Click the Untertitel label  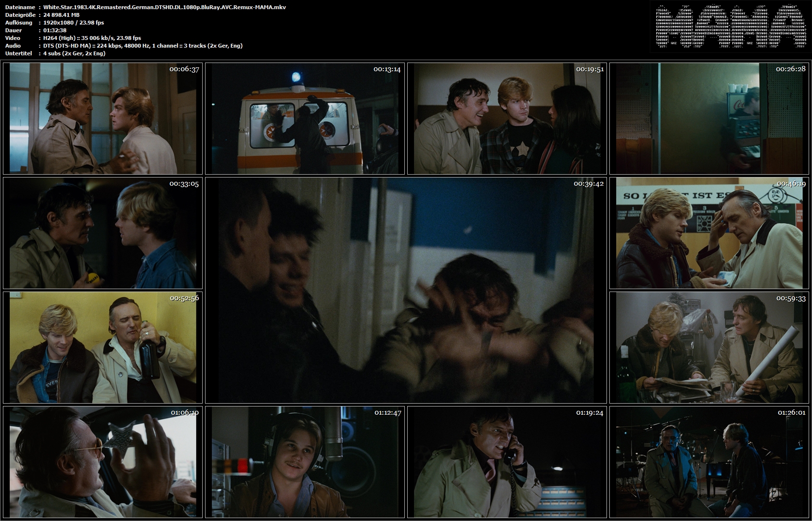coord(18,53)
